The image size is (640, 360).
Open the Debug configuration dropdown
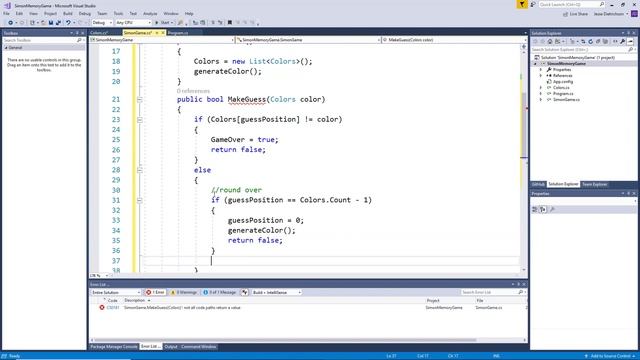[102, 23]
